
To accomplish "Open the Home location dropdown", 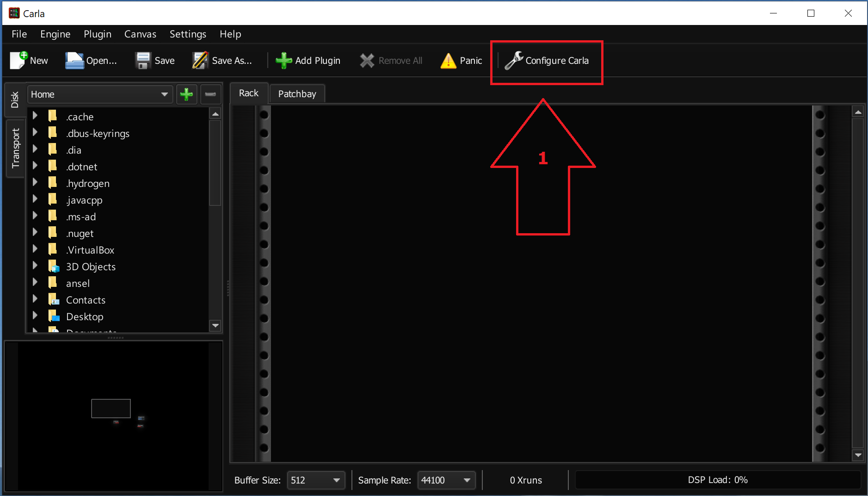I will tap(99, 94).
